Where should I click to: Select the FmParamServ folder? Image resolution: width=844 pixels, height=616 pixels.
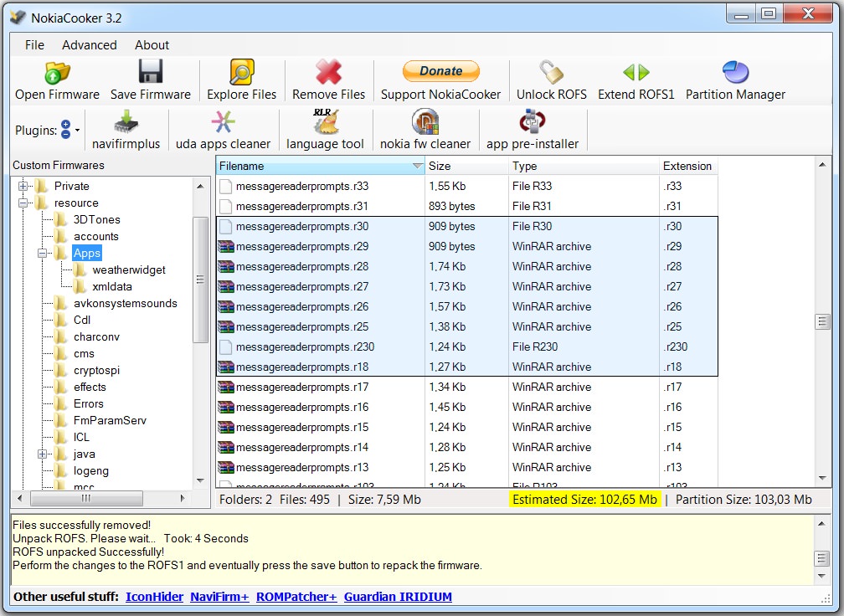tap(110, 420)
